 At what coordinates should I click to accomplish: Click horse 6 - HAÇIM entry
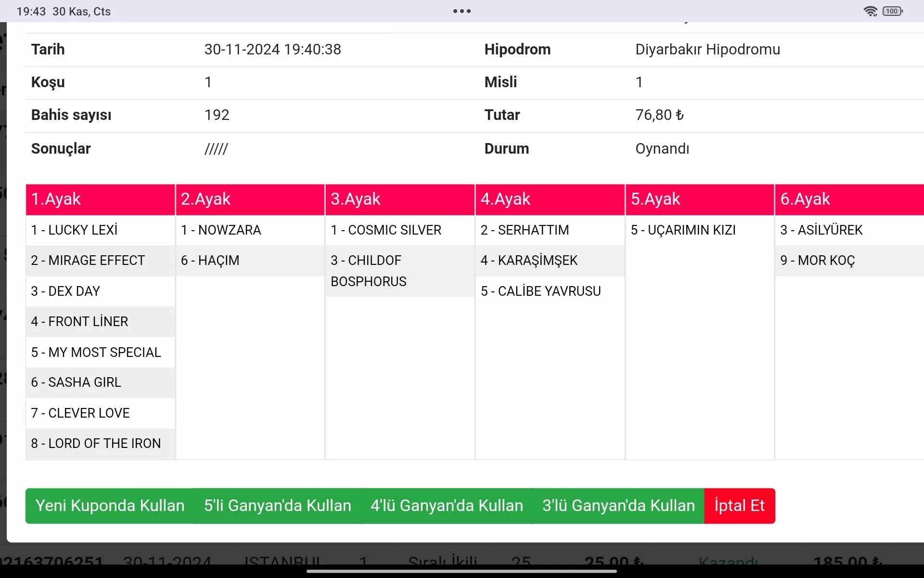(210, 261)
